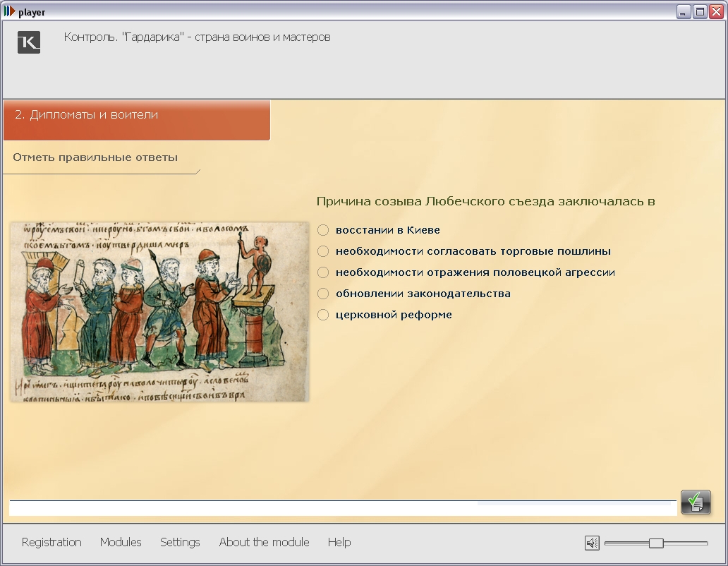Click the title "Контроль. Гардарика" heading
This screenshot has width=728, height=566.
(198, 37)
